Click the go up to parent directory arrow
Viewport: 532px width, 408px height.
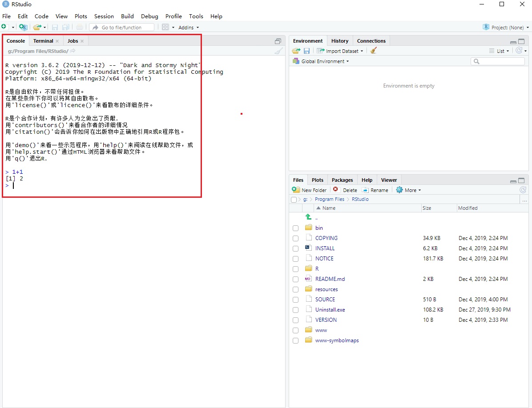tap(308, 217)
